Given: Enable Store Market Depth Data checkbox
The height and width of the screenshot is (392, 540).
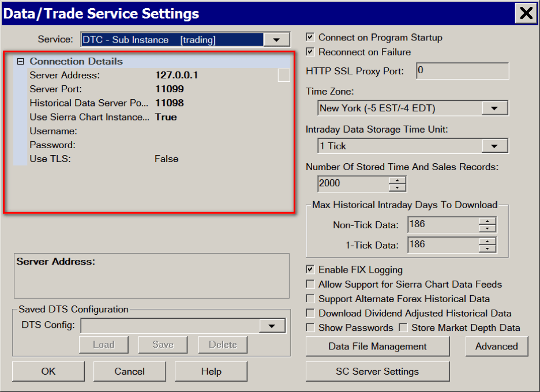Looking at the screenshot, I should 402,328.
